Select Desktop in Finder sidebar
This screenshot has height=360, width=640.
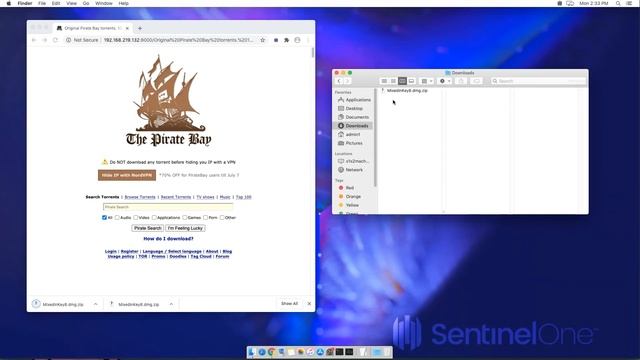pos(351,109)
